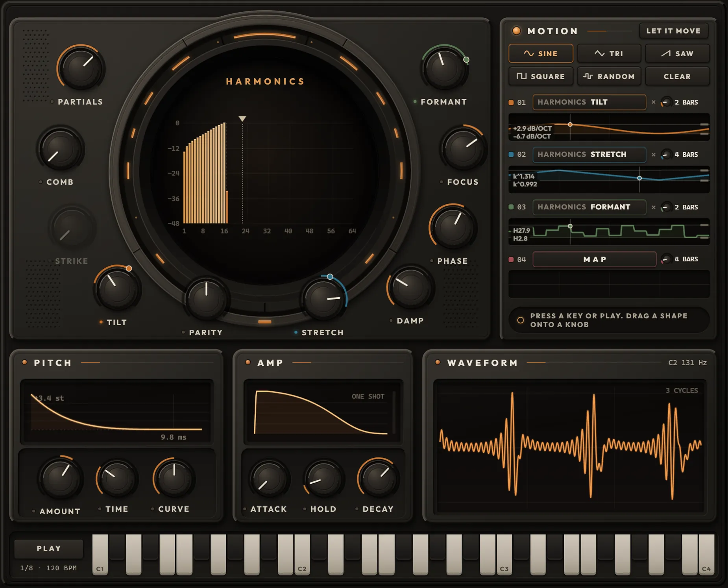
Task: Open the HARMONICS FORMANT target selector
Action: (x=589, y=207)
